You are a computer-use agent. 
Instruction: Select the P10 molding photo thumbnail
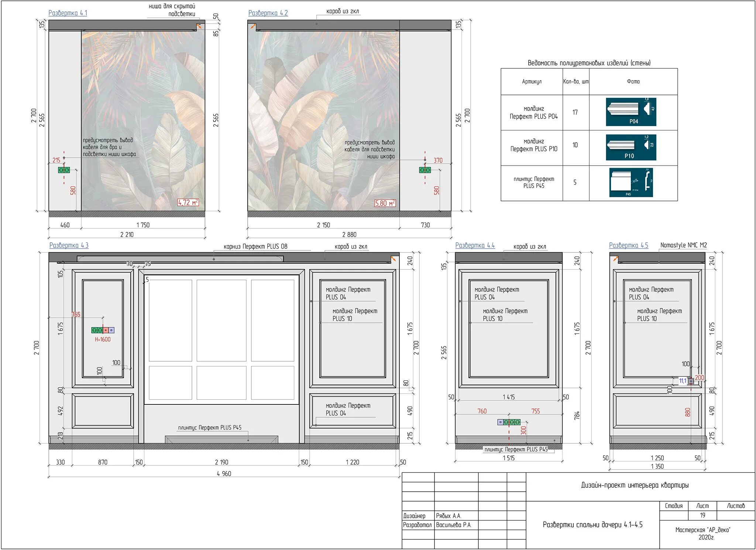631,147
